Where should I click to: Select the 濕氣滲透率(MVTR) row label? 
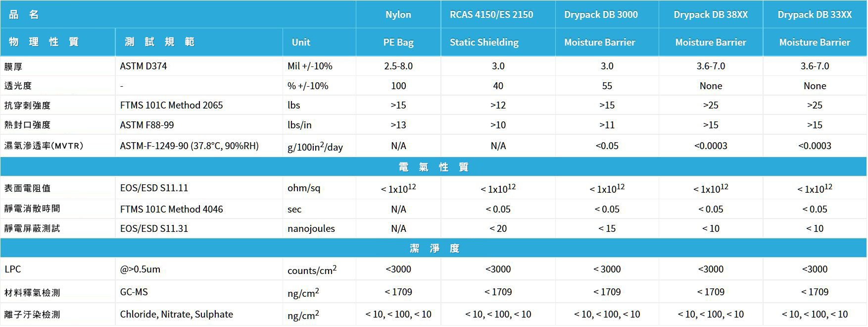(44, 146)
